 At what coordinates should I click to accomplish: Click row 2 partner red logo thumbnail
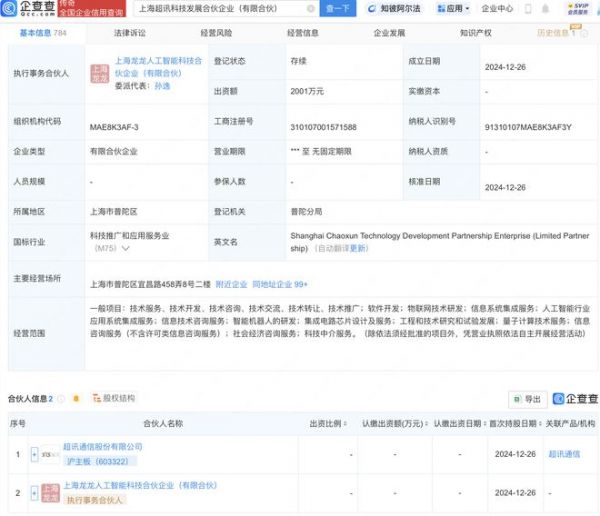[51, 493]
